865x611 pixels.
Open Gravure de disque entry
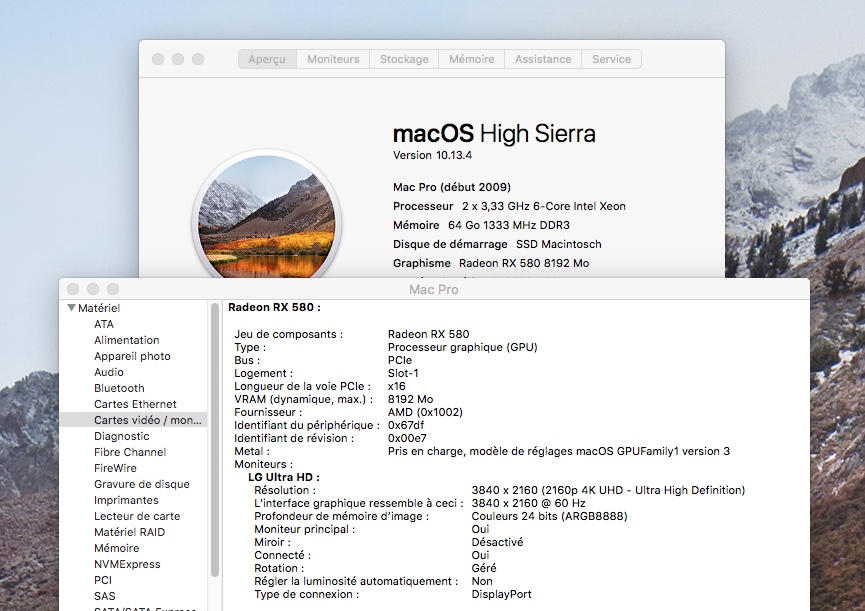[x=142, y=484]
